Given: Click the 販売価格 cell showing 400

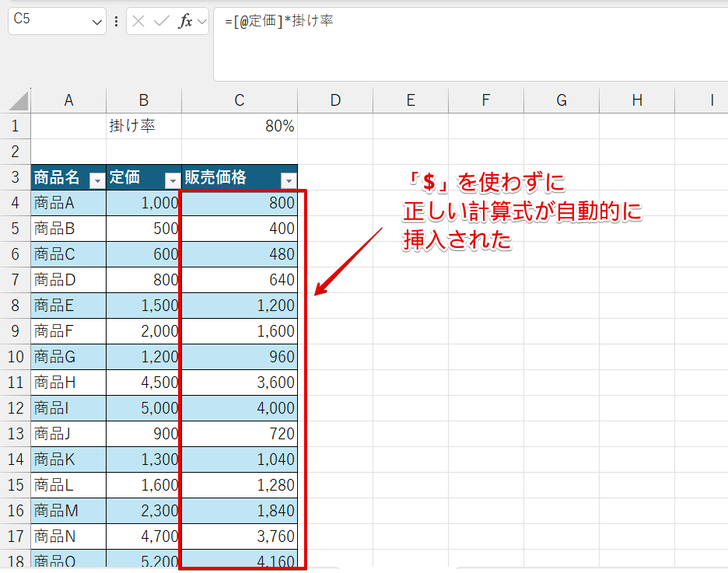Looking at the screenshot, I should (240, 229).
